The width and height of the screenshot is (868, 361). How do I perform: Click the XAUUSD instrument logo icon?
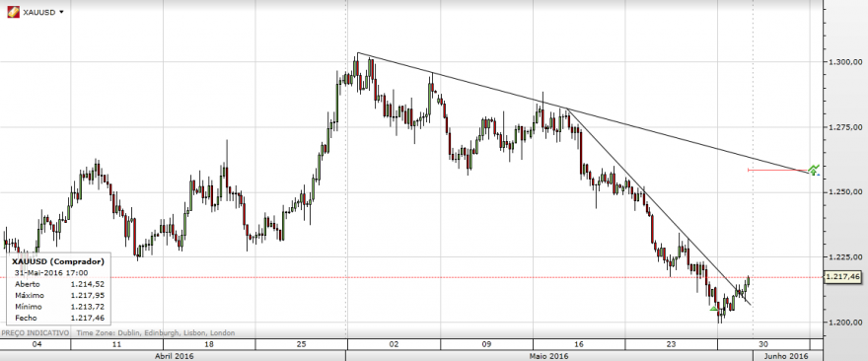click(x=13, y=12)
